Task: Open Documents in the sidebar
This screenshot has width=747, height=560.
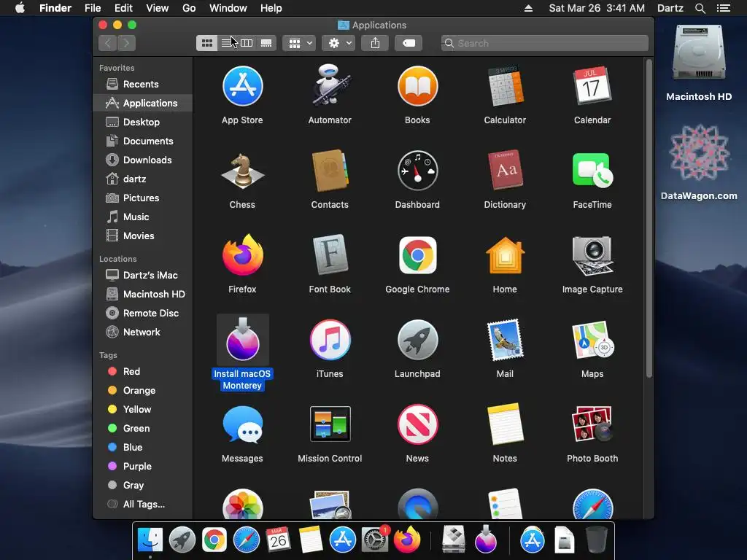Action: pos(143,141)
